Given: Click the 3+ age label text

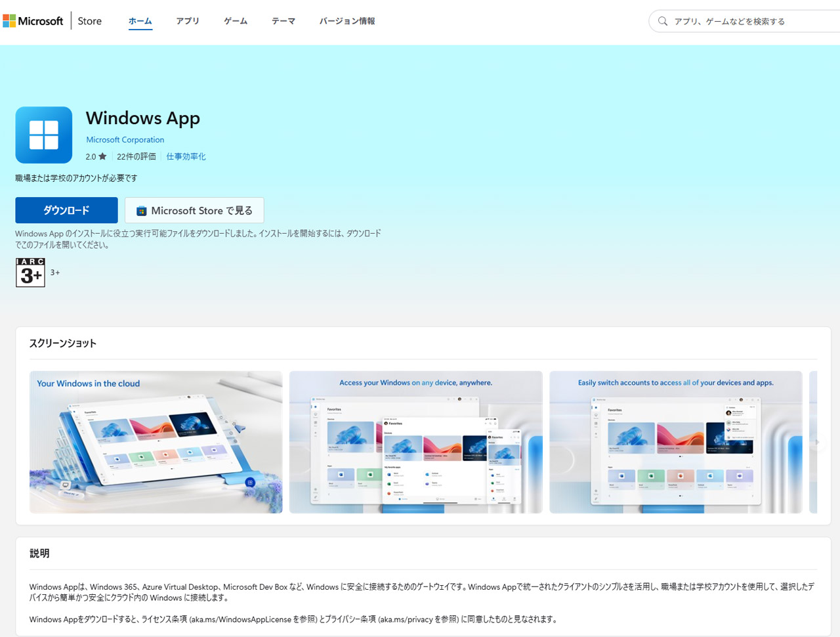Looking at the screenshot, I should [x=55, y=272].
